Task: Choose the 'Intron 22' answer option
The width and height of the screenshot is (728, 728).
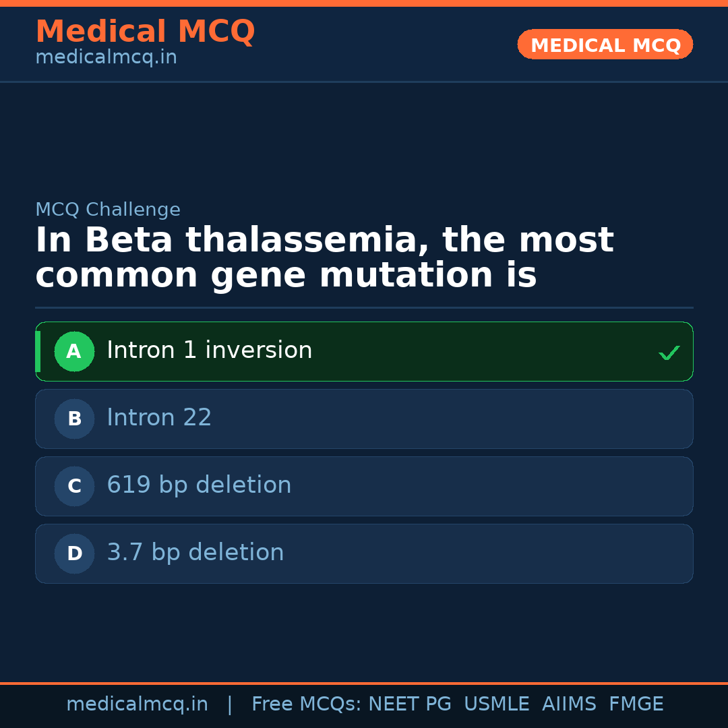Action: 159,418
